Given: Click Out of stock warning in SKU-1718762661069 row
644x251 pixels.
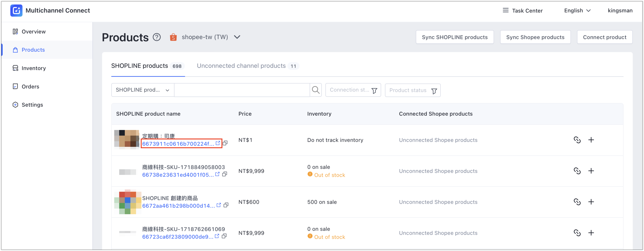Looking at the screenshot, I should pyautogui.click(x=326, y=237).
